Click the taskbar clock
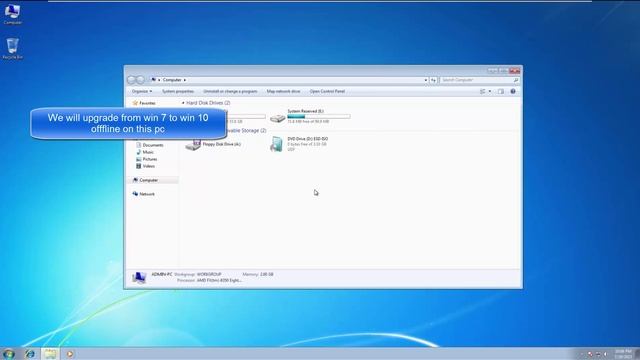Screen dimensions: 640x360 [623, 354]
